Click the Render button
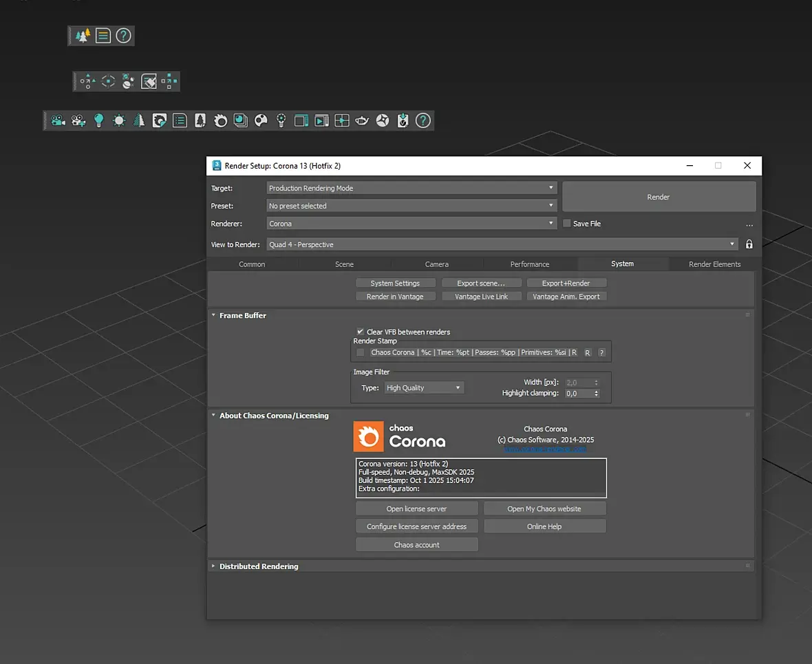812x664 pixels. 659,197
